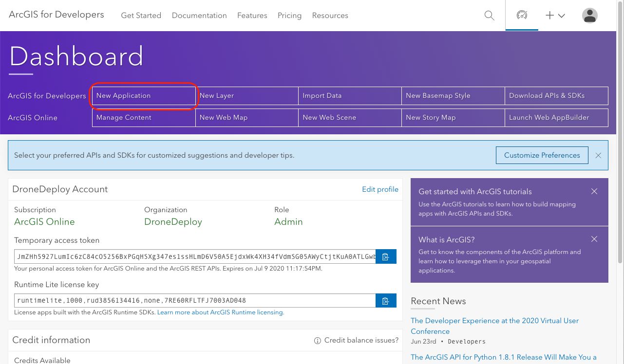Close the What is ArcGIS card

(x=594, y=239)
